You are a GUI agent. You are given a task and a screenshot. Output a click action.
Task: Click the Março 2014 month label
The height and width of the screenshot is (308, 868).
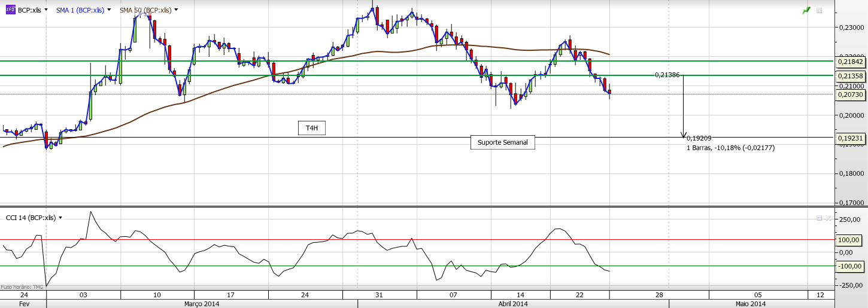202,304
